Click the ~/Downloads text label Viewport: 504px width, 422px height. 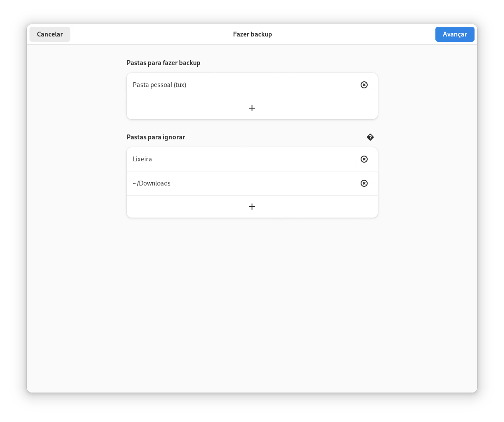[x=152, y=183]
